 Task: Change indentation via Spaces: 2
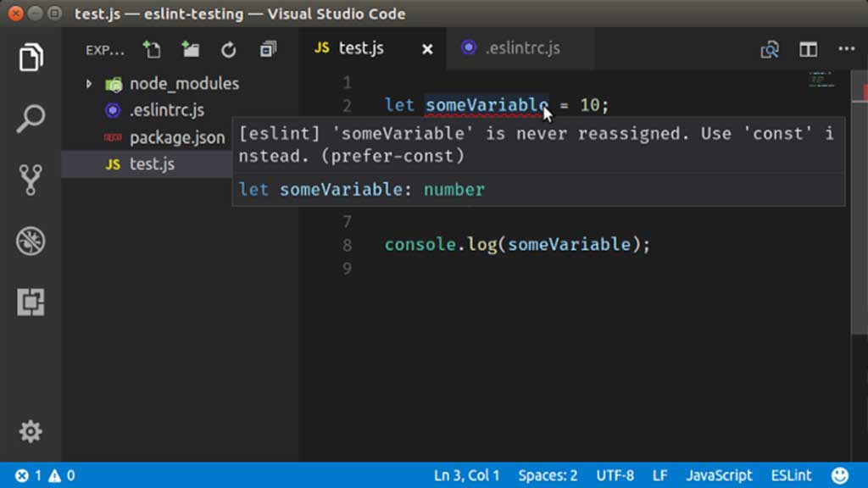tap(548, 475)
